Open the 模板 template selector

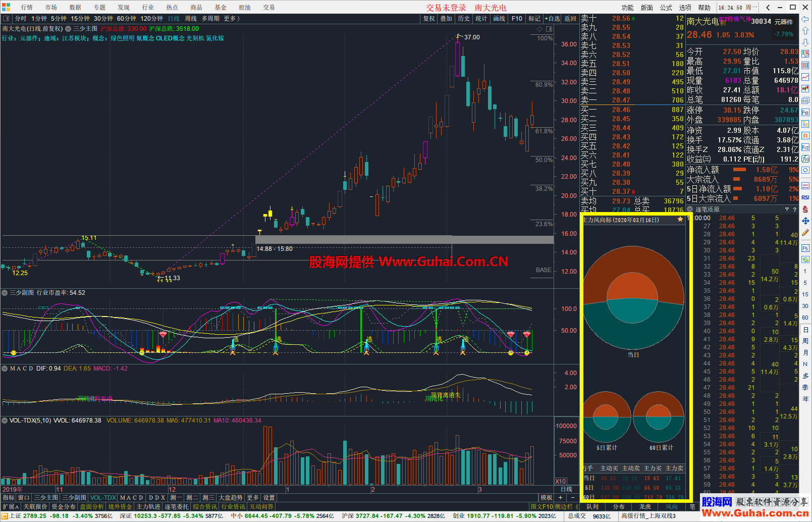coord(547,498)
